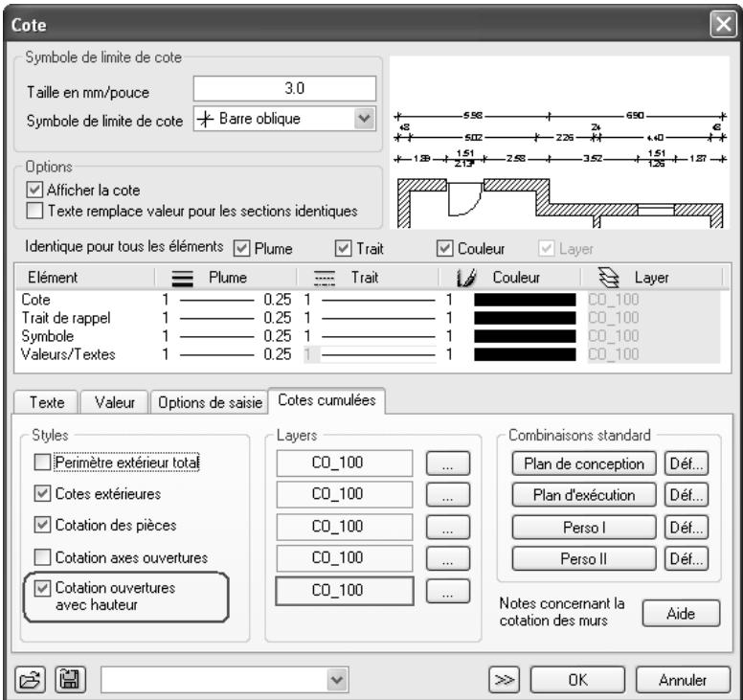Enable Cotation axes ouvertures
The height and width of the screenshot is (700, 743).
point(42,557)
